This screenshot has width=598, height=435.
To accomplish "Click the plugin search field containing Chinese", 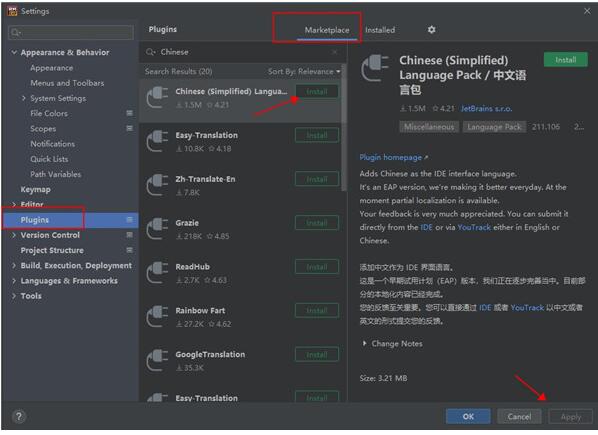I will coord(244,52).
